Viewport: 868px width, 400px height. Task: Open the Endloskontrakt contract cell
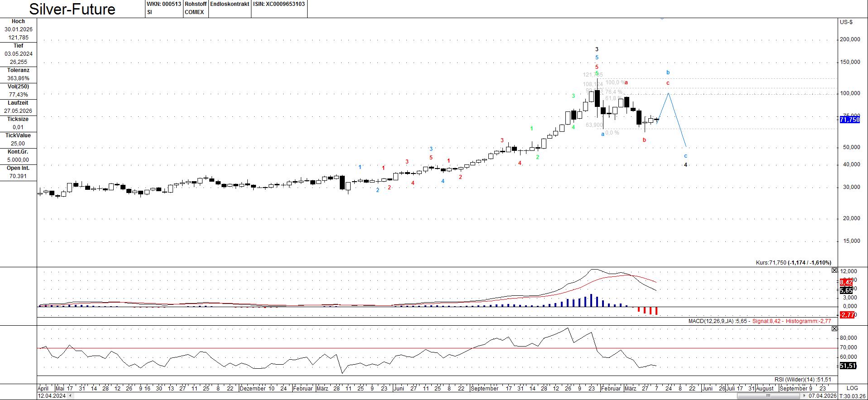pos(230,4)
